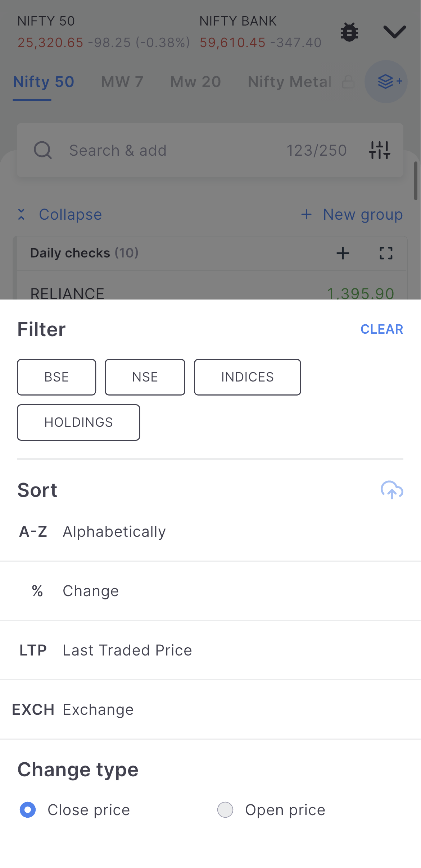This screenshot has width=421, height=868.
Task: Enable the NSE filter chip
Action: [x=145, y=377]
